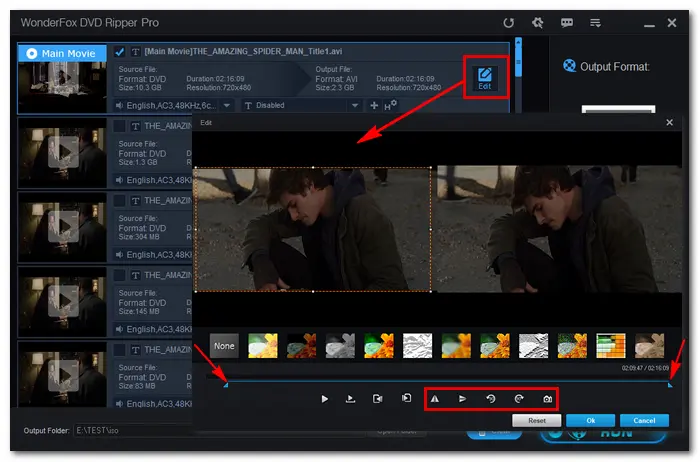Click the play-selection icon with the underline
The height and width of the screenshot is (462, 700).
coord(350,399)
